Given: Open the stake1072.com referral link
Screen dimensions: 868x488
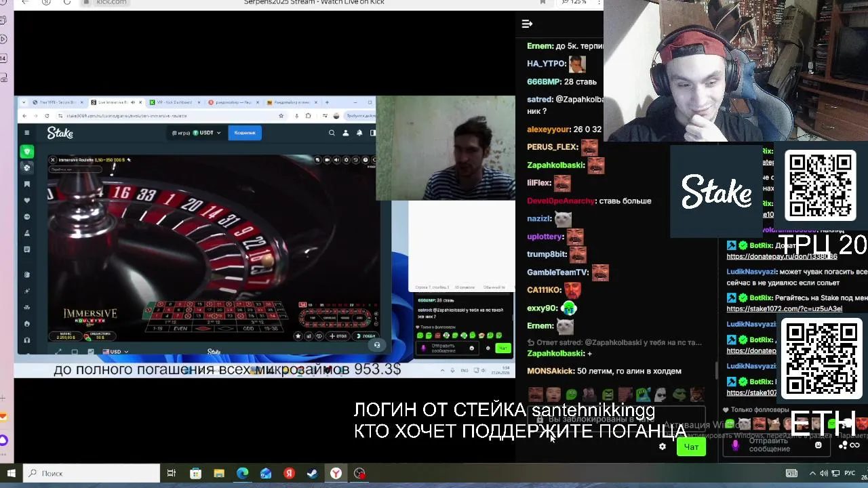Looking at the screenshot, I should [x=785, y=309].
